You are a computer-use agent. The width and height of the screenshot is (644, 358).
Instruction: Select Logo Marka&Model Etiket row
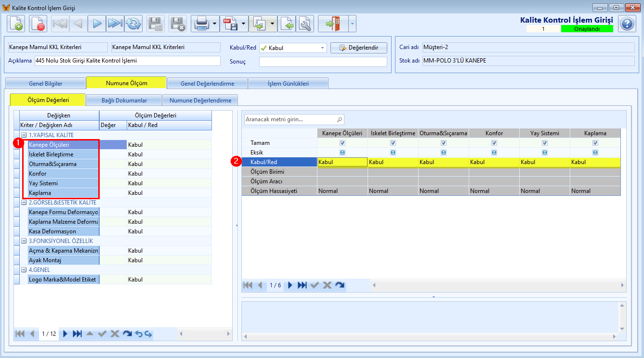pos(64,280)
